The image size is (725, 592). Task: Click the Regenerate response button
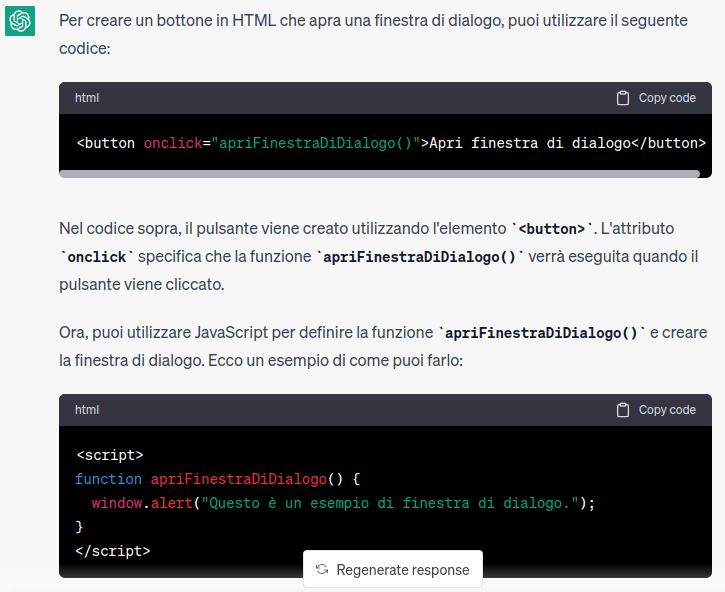click(393, 569)
